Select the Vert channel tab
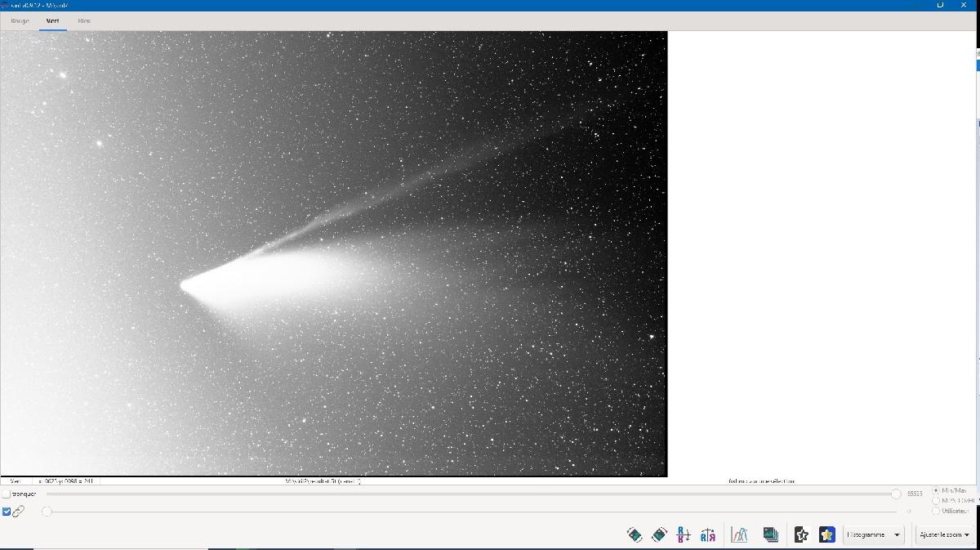The image size is (980, 550). point(52,20)
